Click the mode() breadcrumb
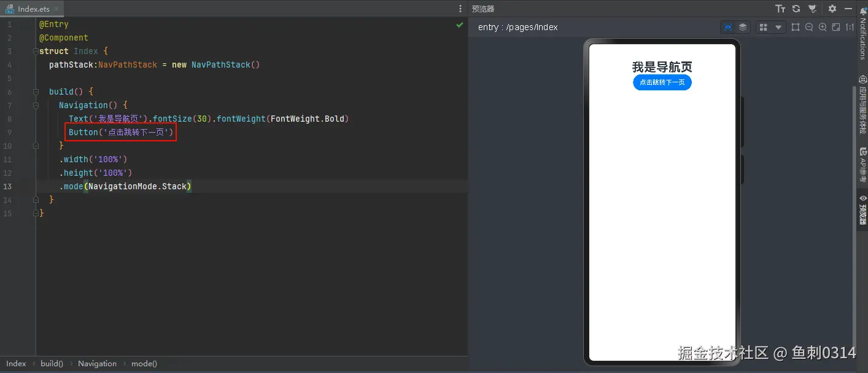Viewport: 868px width, 373px height. click(x=144, y=364)
